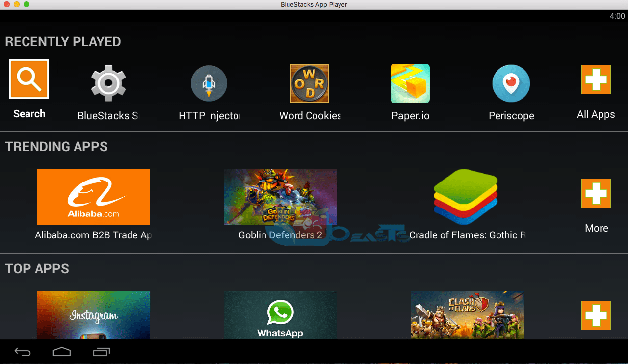The width and height of the screenshot is (628, 364).
Task: Tap the Android Recent Apps button
Action: click(102, 352)
